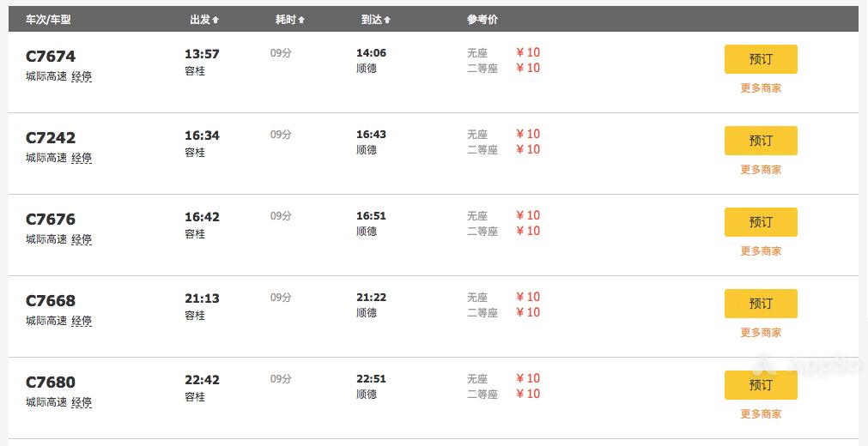View 经停 stops for train C7668
Image resolution: width=868 pixels, height=446 pixels.
pyautogui.click(x=82, y=321)
